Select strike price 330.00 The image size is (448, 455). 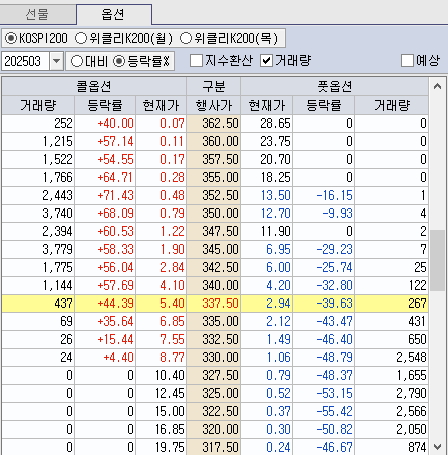tap(214, 357)
